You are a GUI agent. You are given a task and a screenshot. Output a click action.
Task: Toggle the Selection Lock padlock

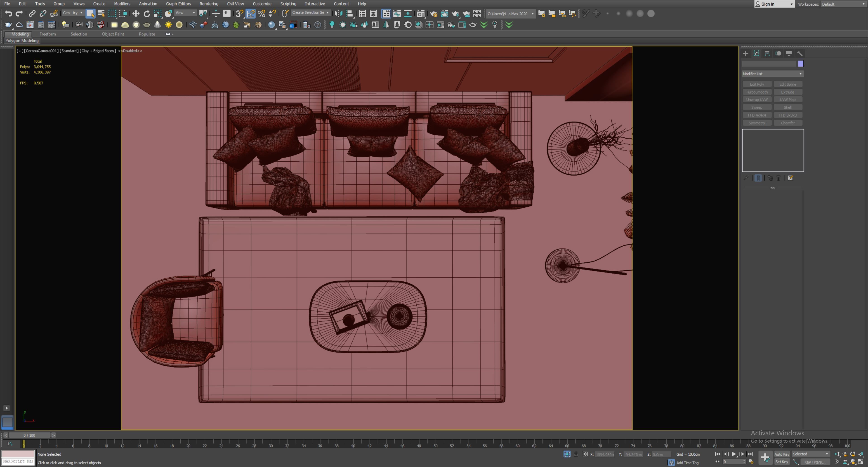coord(576,454)
